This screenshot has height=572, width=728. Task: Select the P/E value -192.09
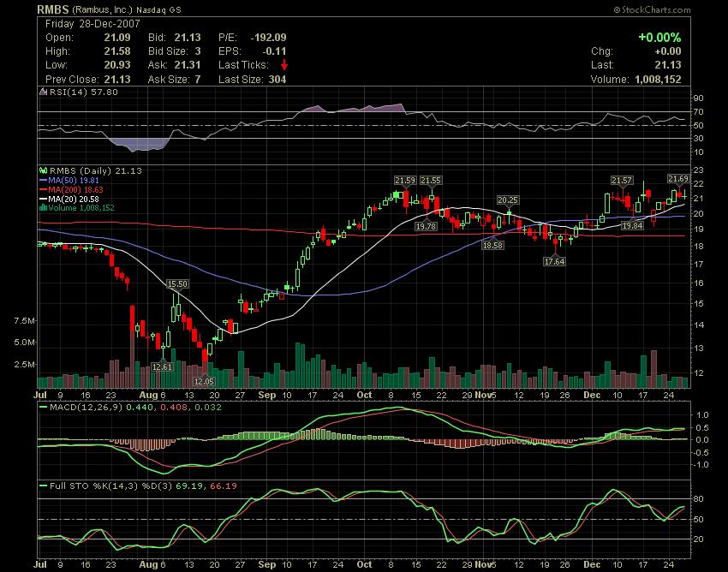tap(268, 37)
